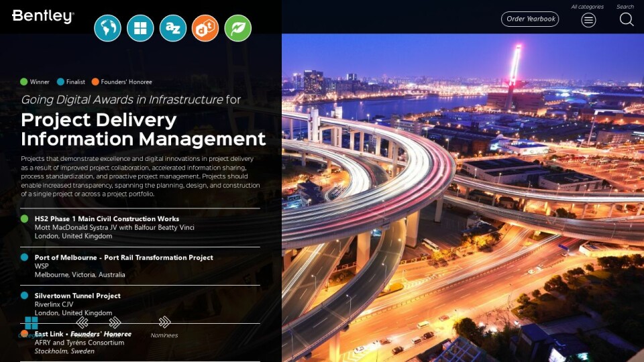The width and height of the screenshot is (644, 362).
Task: Click 'Going Digital Awards in Infrastructure' text
Action: click(x=122, y=100)
